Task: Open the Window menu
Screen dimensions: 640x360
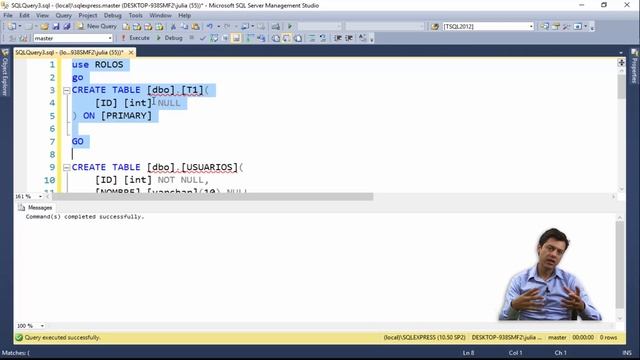Action: [x=160, y=16]
